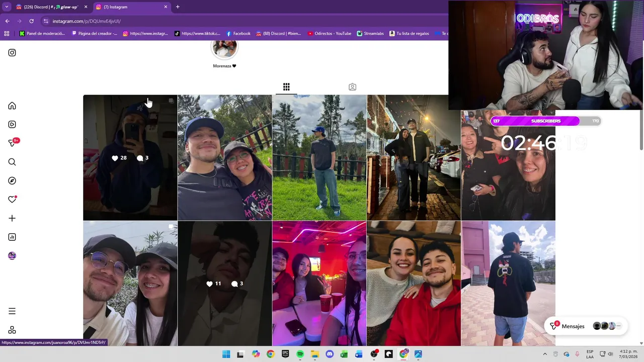Screen dimensions: 644x362
Task: Close the Discord browser tab
Action: click(86, 7)
